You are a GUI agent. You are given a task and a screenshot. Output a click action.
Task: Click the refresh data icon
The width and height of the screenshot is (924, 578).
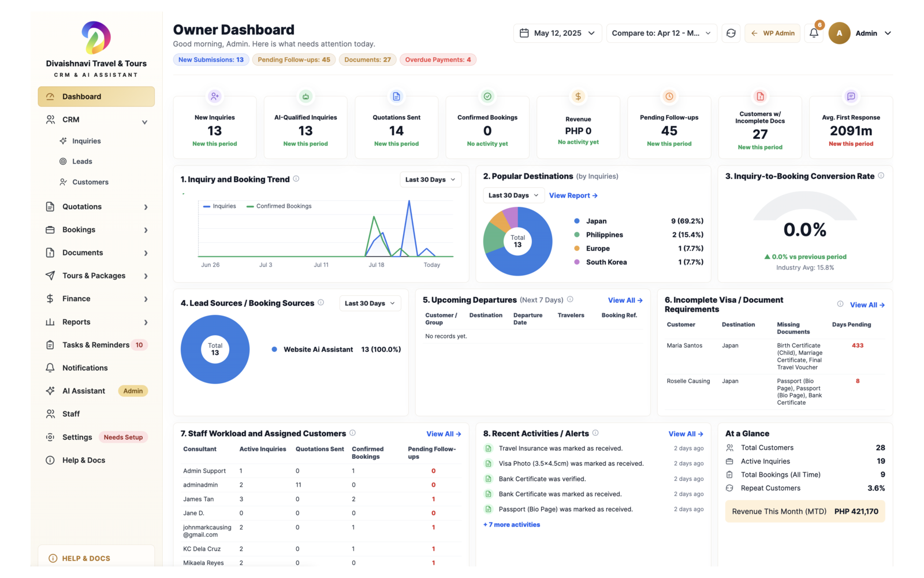[731, 33]
